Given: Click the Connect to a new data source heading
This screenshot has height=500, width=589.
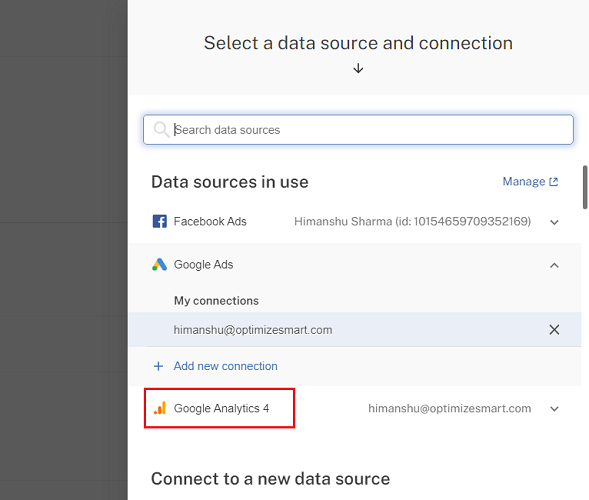Looking at the screenshot, I should (270, 479).
